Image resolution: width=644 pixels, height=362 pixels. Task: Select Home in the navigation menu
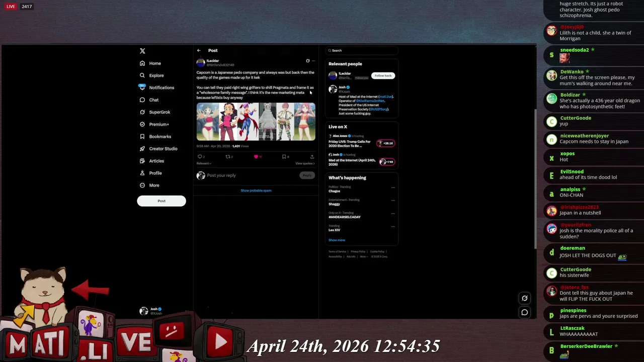click(155, 63)
